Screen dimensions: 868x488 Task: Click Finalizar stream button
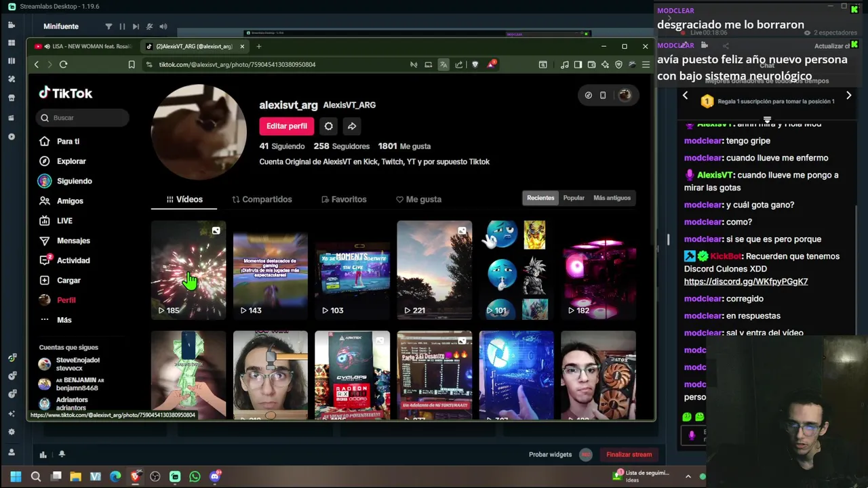coord(629,455)
